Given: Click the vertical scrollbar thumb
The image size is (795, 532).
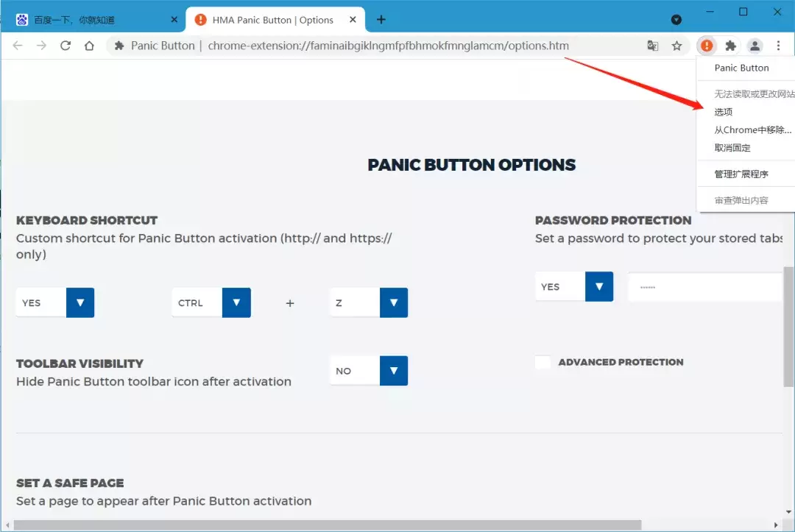Looking at the screenshot, I should tap(788, 327).
